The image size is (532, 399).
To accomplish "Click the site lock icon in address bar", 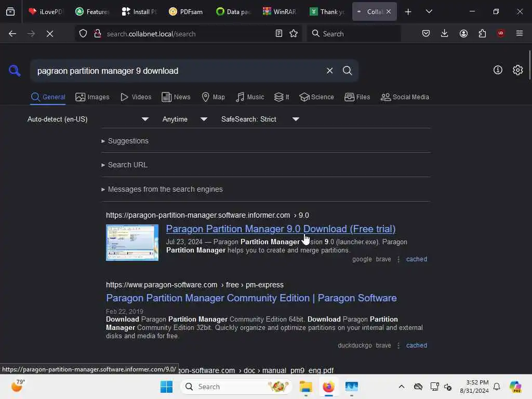I will (98, 34).
